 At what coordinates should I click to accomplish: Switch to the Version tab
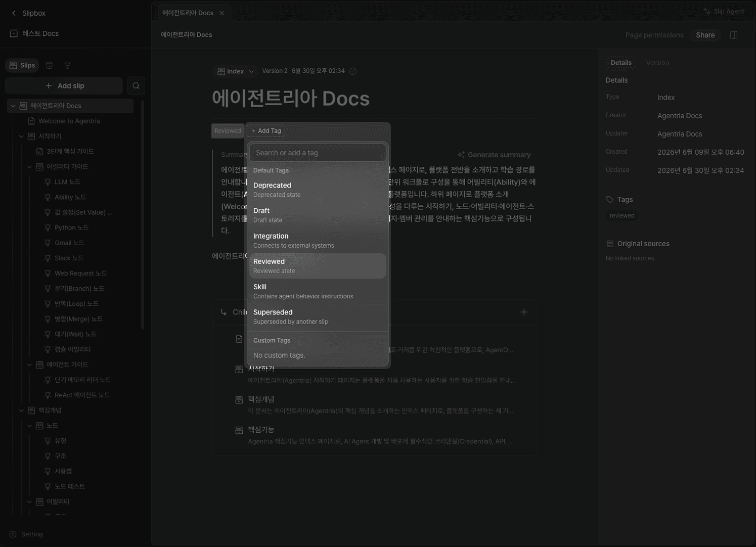(657, 63)
